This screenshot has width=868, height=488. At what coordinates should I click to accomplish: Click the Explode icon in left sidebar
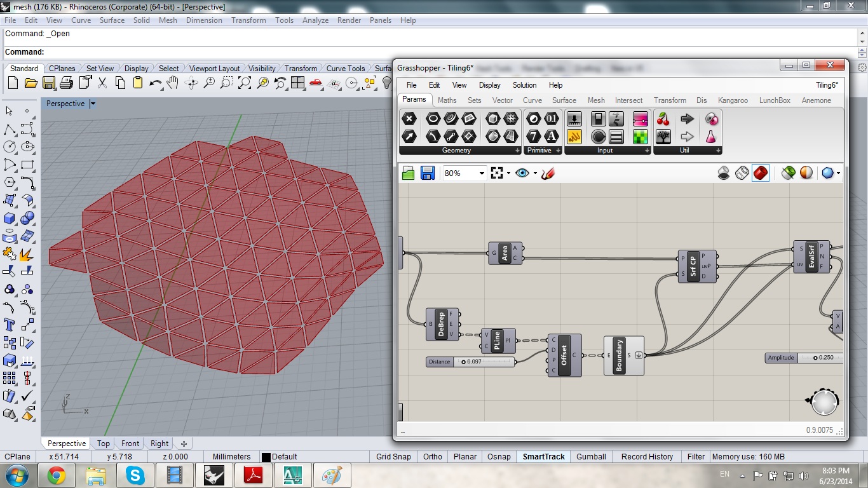click(x=27, y=254)
